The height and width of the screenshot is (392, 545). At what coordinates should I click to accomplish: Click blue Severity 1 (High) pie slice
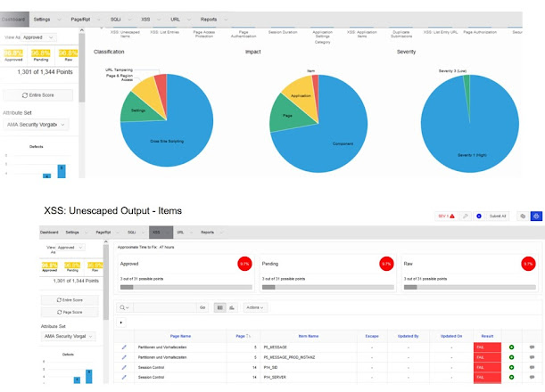tap(470, 139)
